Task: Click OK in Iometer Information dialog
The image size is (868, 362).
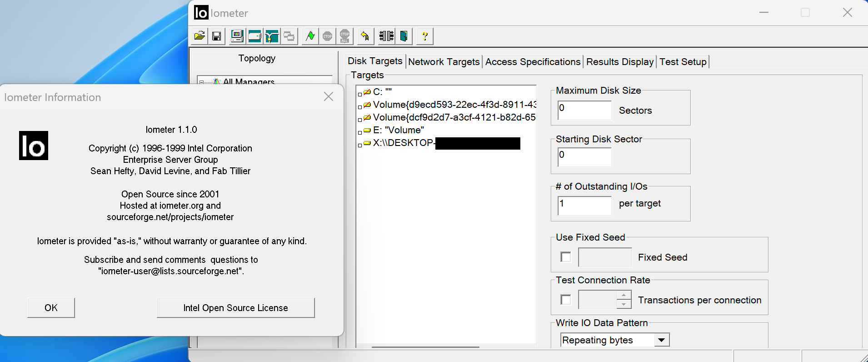Action: [x=51, y=308]
